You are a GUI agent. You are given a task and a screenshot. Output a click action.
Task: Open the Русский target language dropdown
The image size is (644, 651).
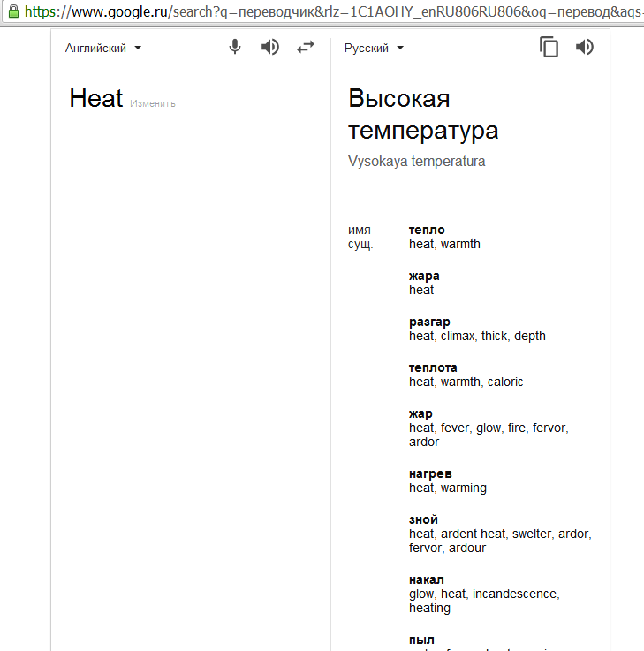tap(375, 49)
